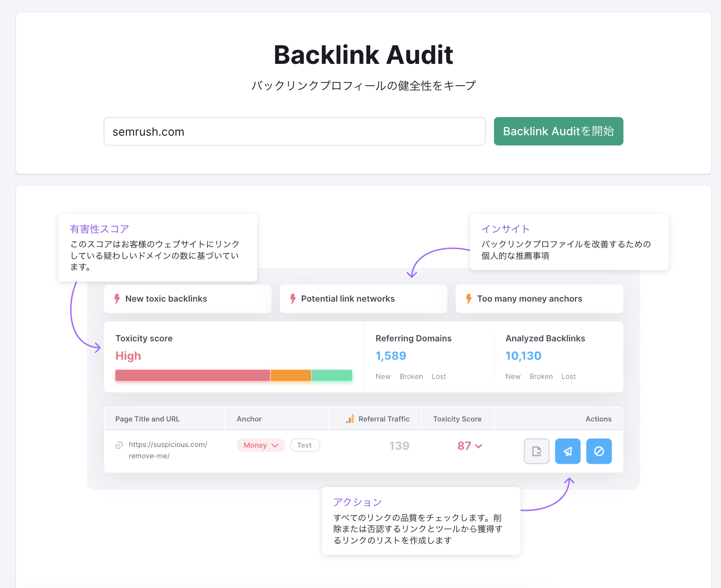Click the Toxicity score label

pyautogui.click(x=144, y=338)
